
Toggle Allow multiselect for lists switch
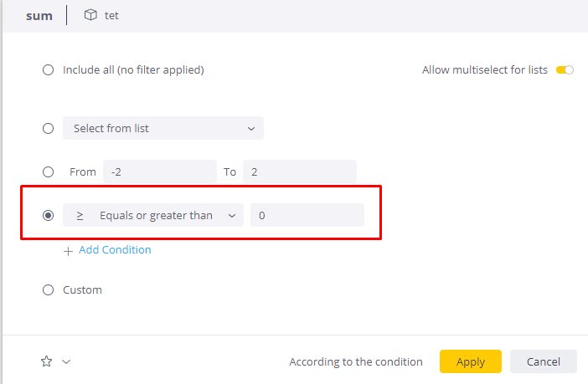pyautogui.click(x=565, y=70)
